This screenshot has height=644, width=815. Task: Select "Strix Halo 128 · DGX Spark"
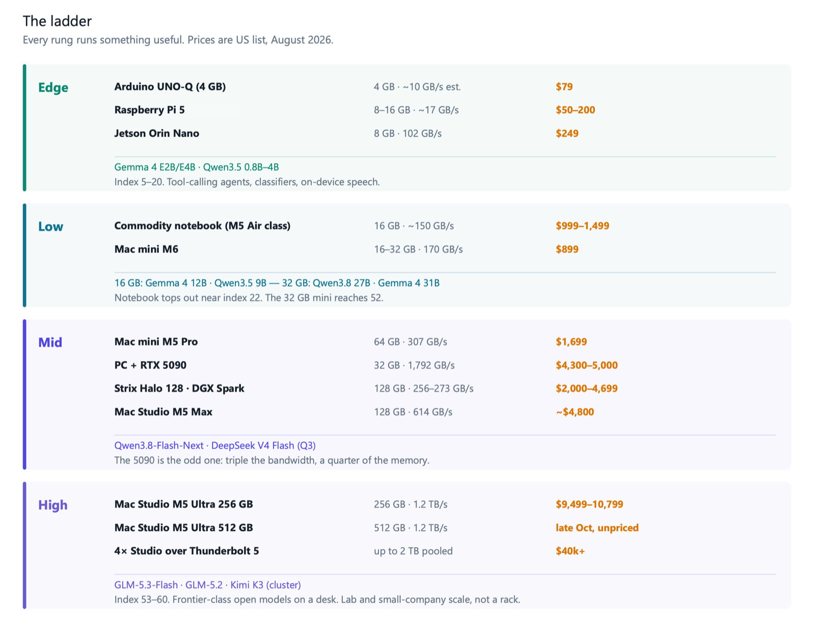coord(179,388)
